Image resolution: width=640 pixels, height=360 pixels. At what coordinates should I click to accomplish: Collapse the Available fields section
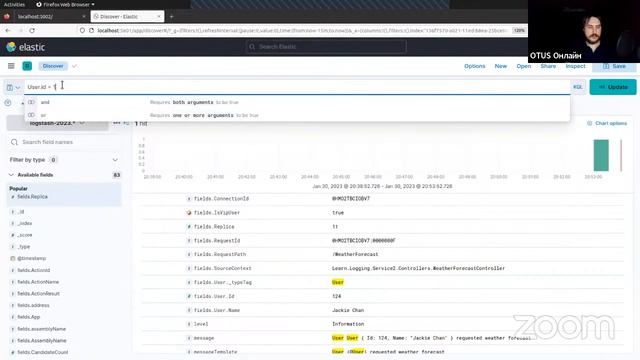[11, 175]
